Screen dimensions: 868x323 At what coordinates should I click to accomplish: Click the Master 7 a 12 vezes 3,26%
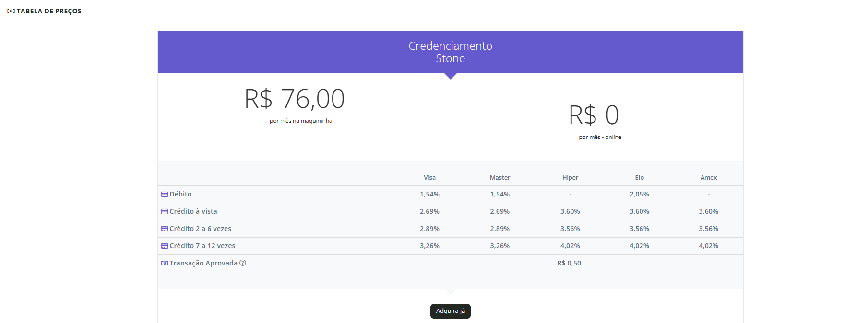click(500, 246)
